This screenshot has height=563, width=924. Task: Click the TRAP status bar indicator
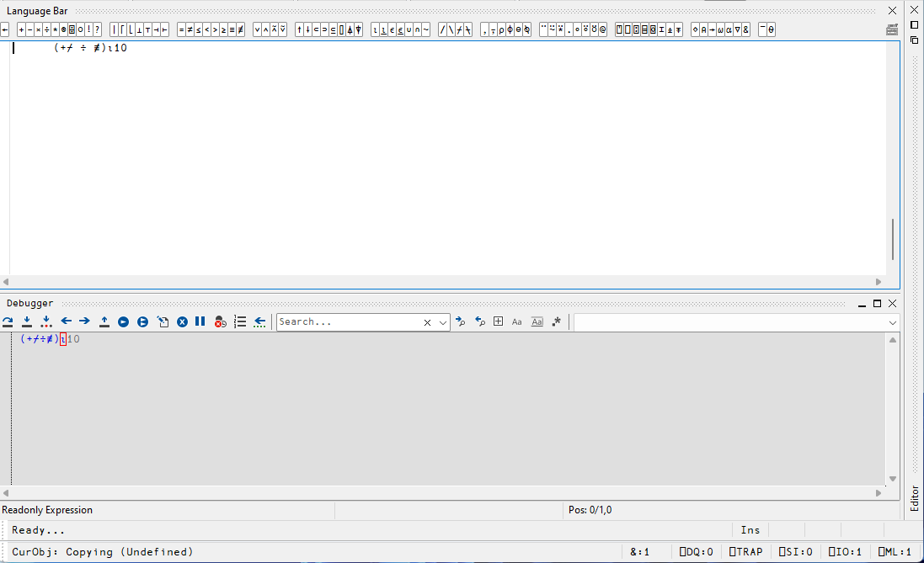pos(745,552)
